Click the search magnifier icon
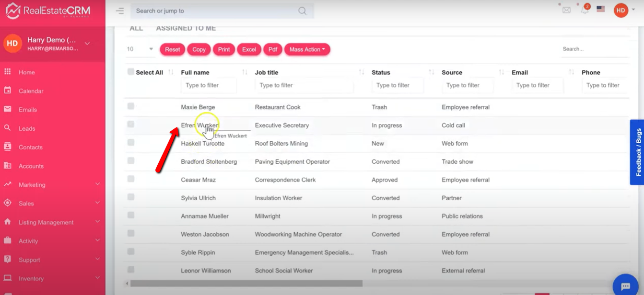This screenshot has height=295, width=644. pyautogui.click(x=302, y=11)
